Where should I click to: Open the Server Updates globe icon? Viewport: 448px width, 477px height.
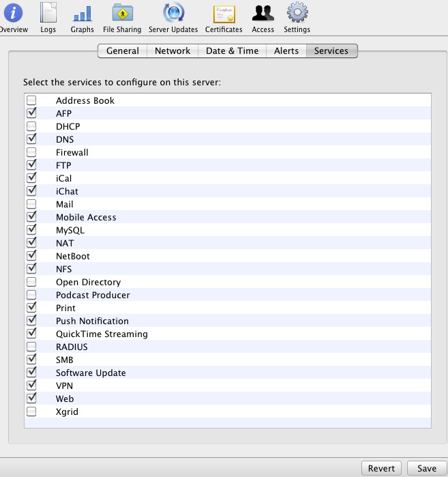(173, 13)
